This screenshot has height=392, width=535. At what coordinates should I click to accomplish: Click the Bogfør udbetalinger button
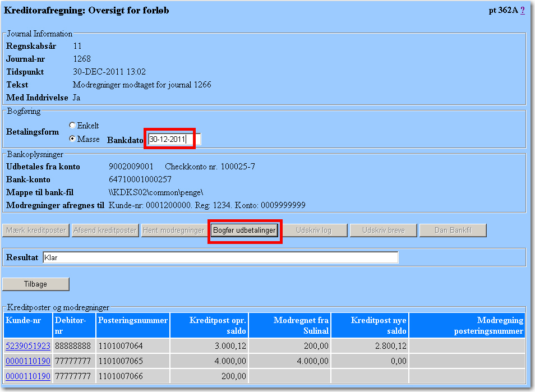pyautogui.click(x=245, y=230)
